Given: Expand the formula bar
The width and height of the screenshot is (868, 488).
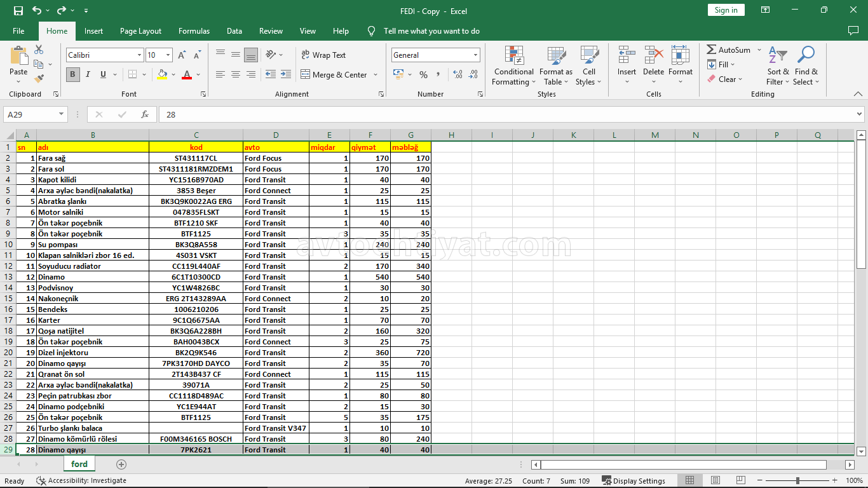Looking at the screenshot, I should [860, 114].
